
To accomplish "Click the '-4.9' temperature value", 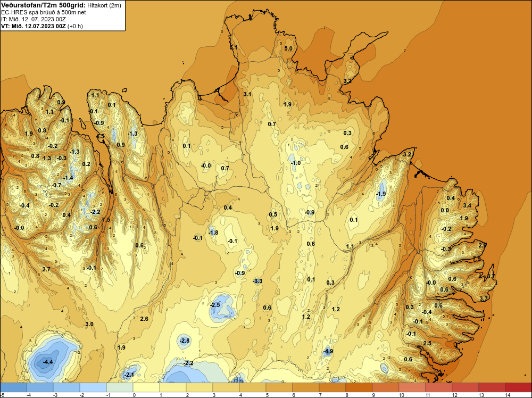I will click(x=328, y=352).
